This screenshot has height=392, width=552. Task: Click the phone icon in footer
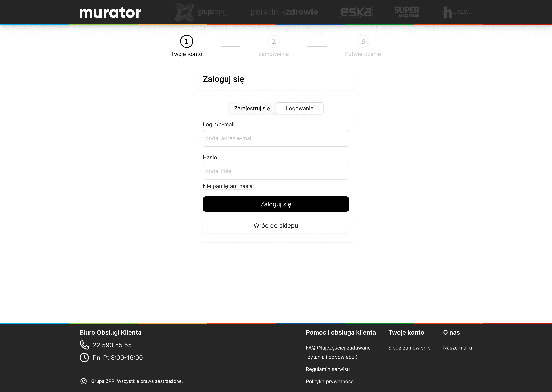(x=84, y=345)
